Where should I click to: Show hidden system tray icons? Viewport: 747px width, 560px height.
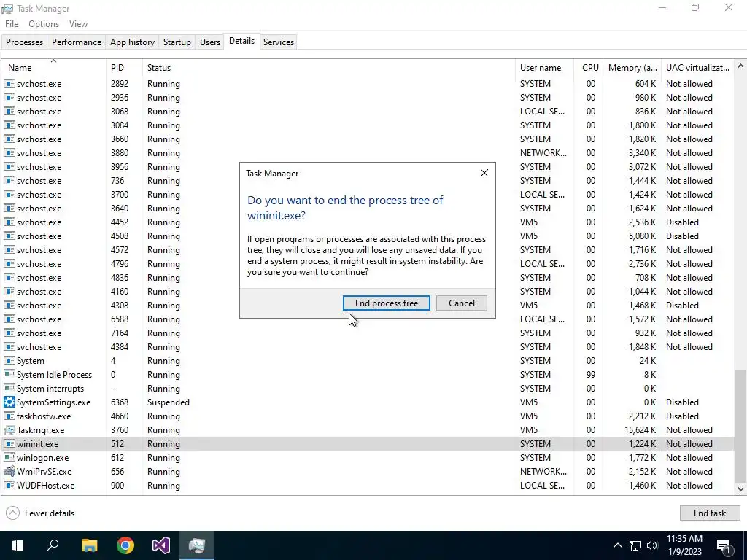(617, 545)
